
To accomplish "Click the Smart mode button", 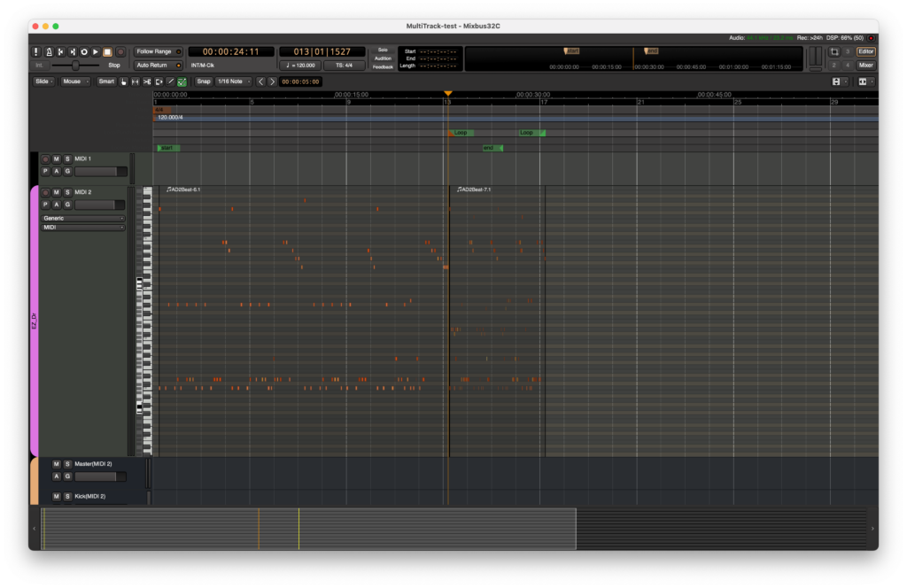I will (106, 81).
